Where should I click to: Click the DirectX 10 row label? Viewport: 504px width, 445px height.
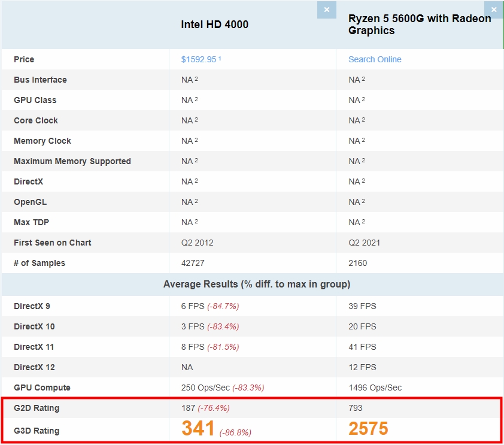34,326
